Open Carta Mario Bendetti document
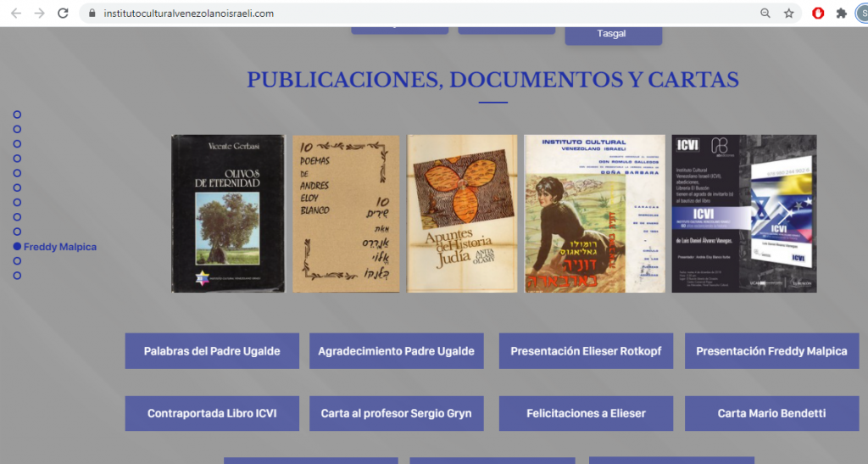Screen dimensions: 868x464 point(771,414)
